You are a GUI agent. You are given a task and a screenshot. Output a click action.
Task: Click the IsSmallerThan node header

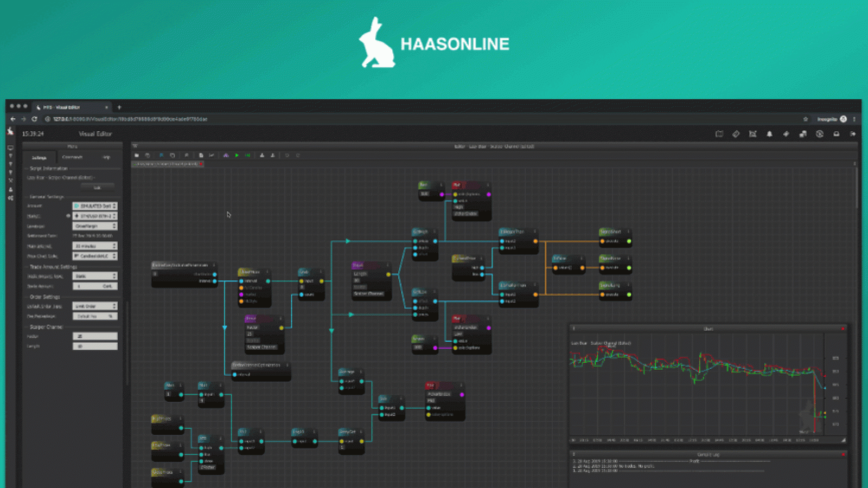click(519, 285)
